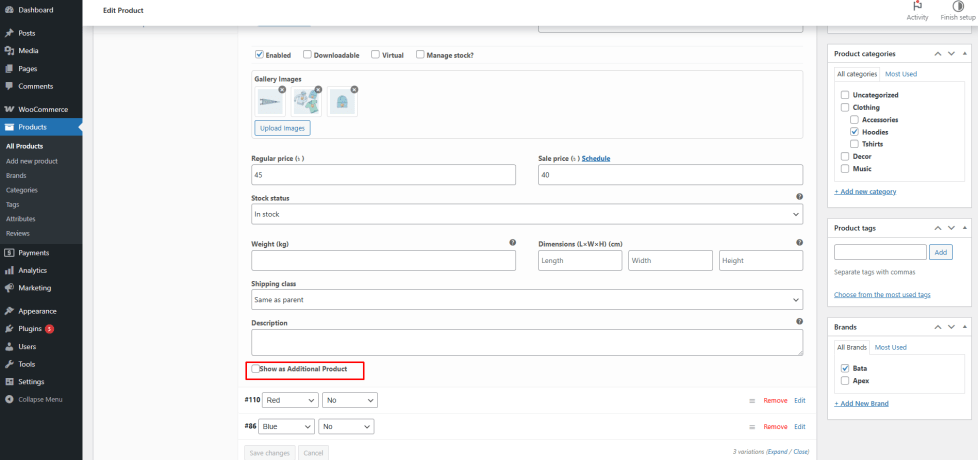Click the Add new category link
Viewport: 978px width, 460px height.
coord(865,191)
